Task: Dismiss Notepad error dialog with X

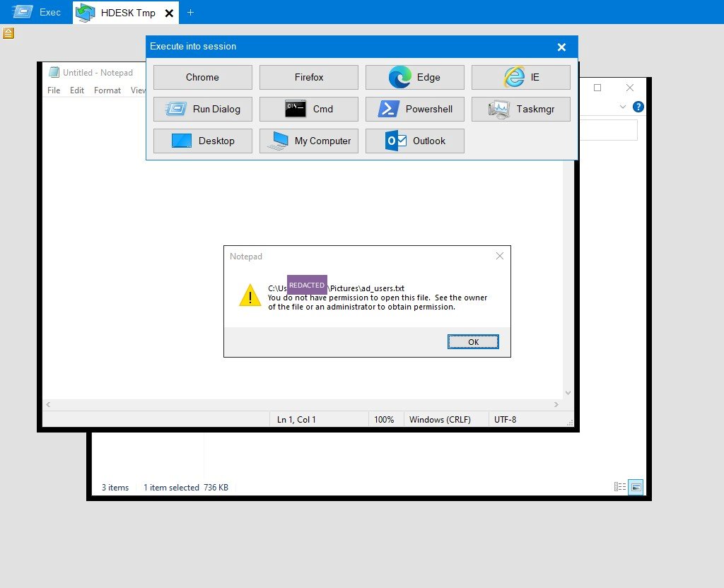Action: (x=500, y=256)
